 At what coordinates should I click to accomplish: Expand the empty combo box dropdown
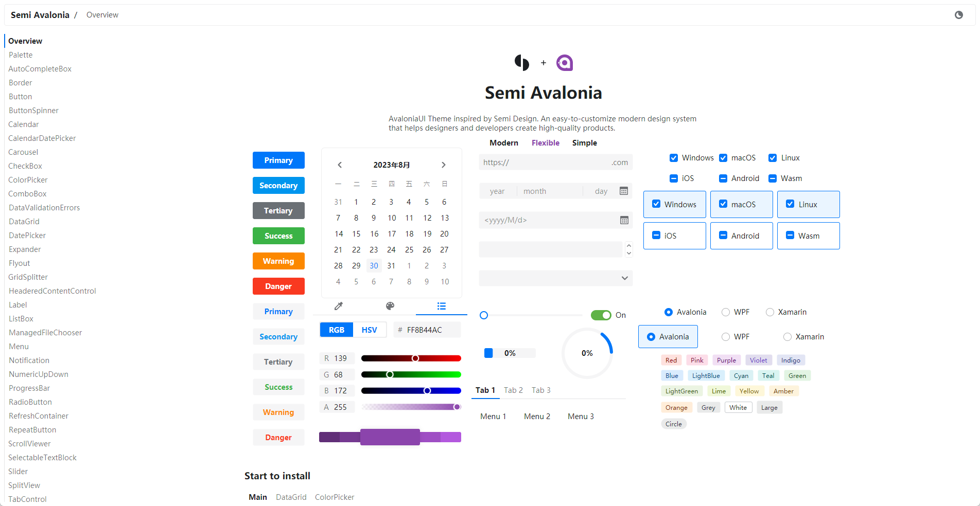coord(624,278)
